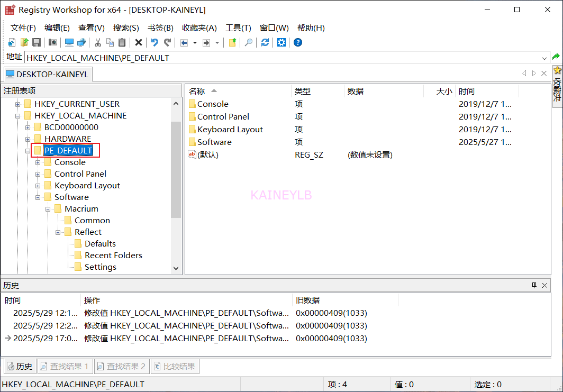Sort list by 时间 column header
The height and width of the screenshot is (392, 563).
(x=487, y=91)
